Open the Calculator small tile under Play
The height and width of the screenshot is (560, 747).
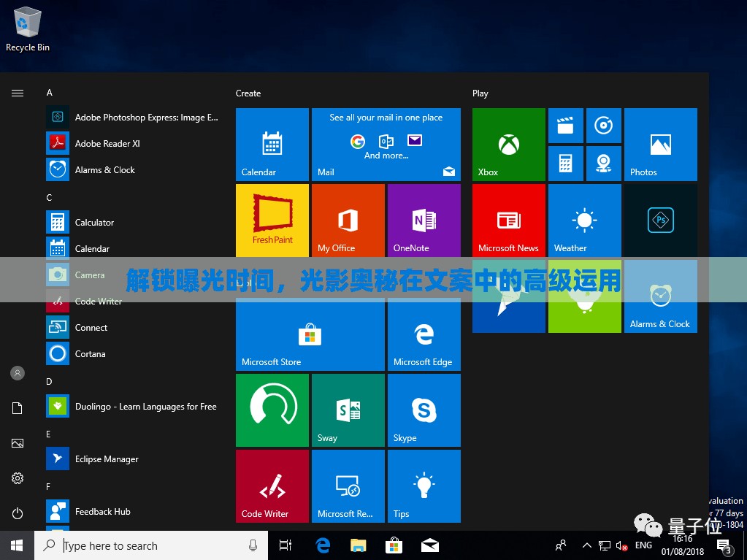565,164
